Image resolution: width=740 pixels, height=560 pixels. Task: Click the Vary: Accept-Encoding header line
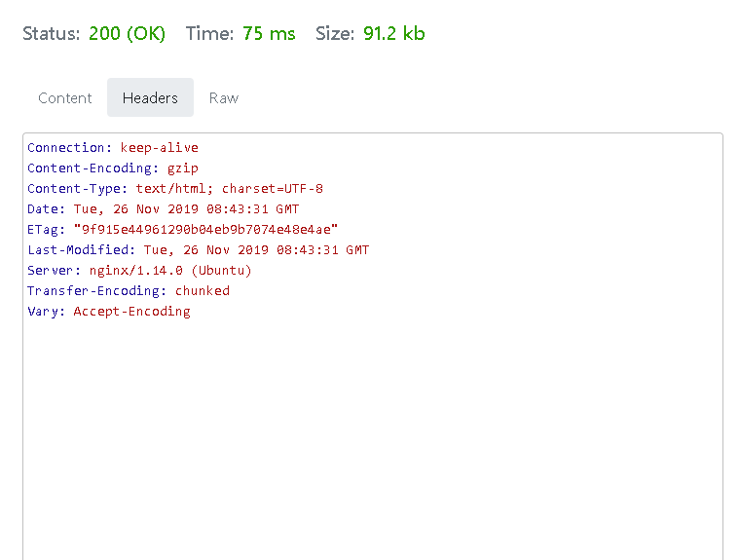tap(109, 311)
